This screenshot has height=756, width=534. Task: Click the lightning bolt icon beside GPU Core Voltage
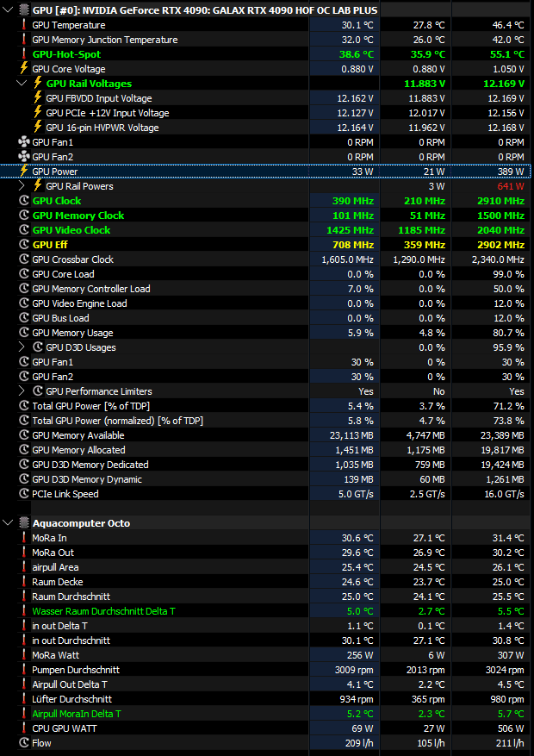[23, 68]
